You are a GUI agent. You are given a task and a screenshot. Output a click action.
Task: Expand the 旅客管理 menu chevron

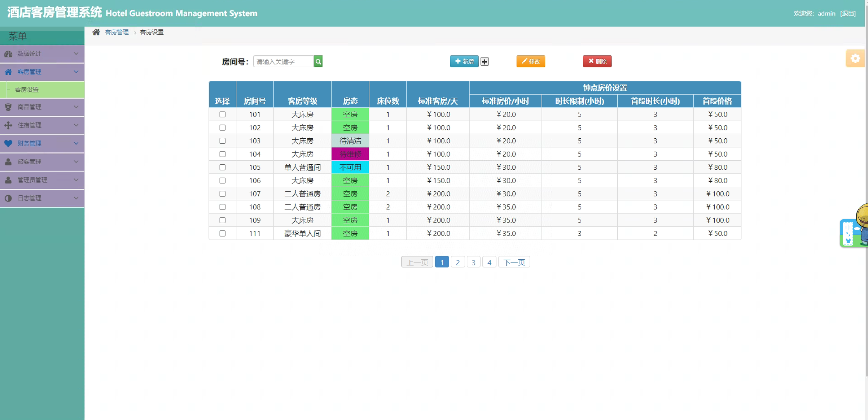pyautogui.click(x=76, y=162)
